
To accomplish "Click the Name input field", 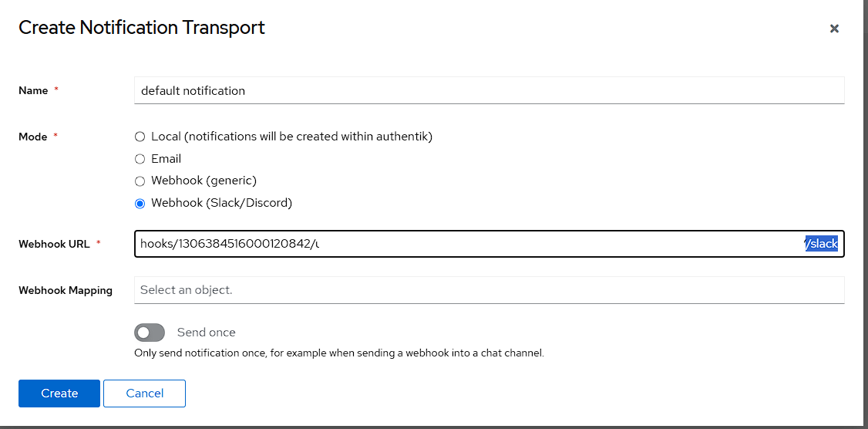I will tap(489, 90).
